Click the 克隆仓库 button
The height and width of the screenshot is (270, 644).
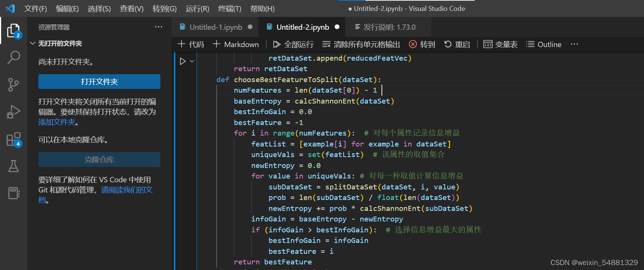(x=99, y=160)
